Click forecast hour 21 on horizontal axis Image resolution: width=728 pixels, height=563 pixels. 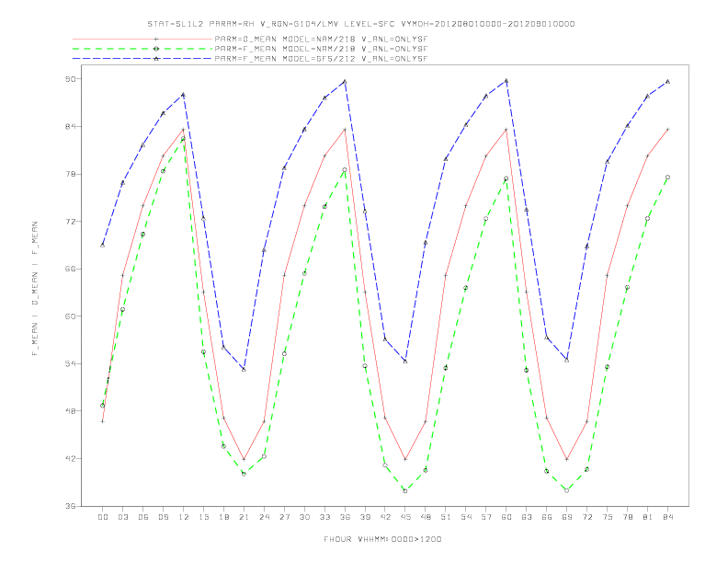click(x=244, y=517)
